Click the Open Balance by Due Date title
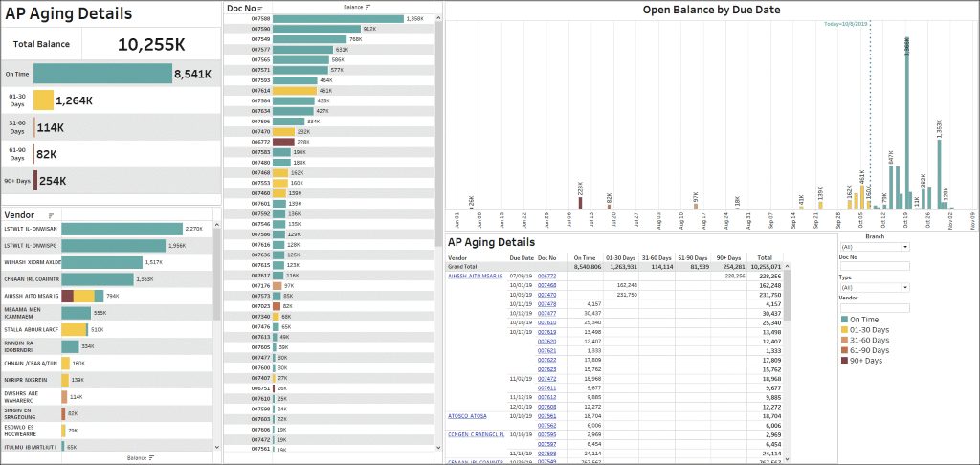This screenshot has width=980, height=465. click(711, 10)
